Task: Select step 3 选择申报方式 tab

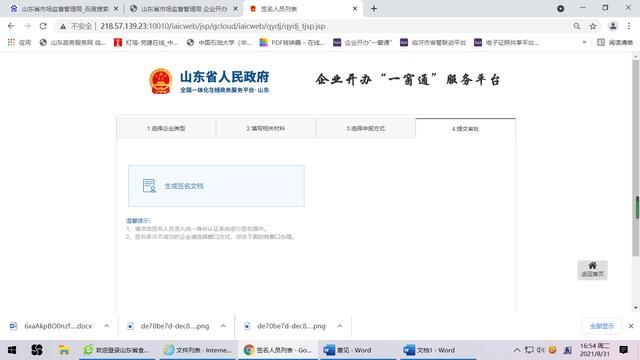Action: 366,129
